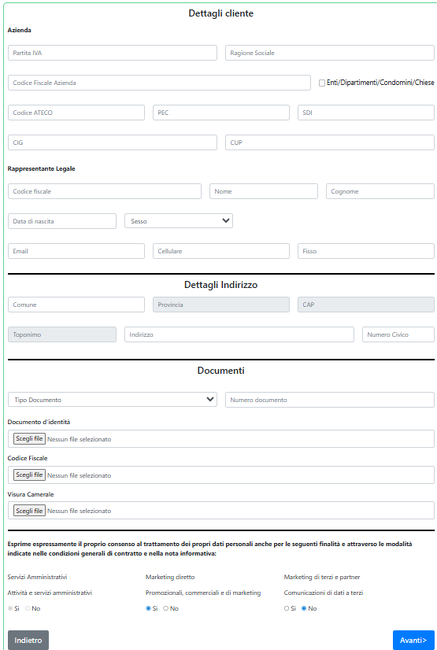Click the Marketing diretto label
Screen dimensions: 437x650
[170, 577]
